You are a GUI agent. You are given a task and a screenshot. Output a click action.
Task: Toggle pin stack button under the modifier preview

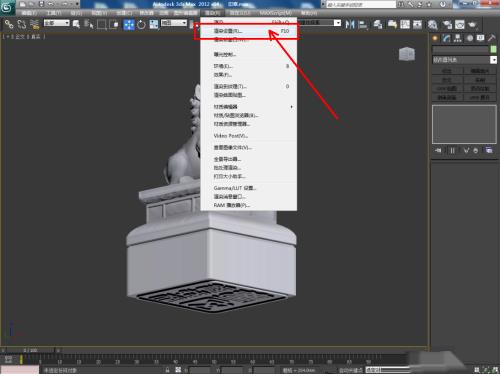(x=438, y=150)
